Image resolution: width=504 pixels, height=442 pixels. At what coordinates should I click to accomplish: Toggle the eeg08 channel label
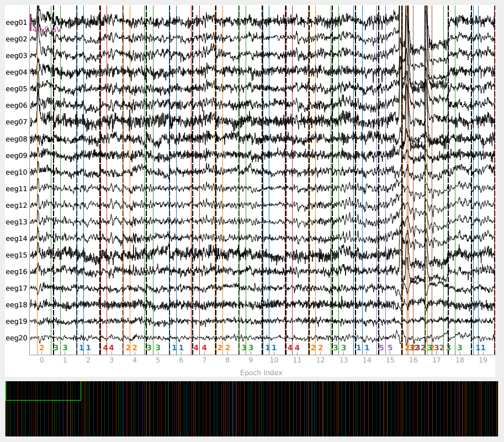point(16,139)
